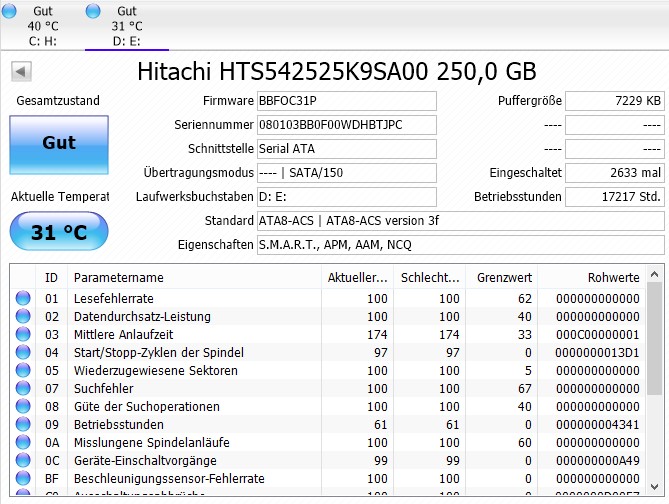The height and width of the screenshot is (504, 669).
Task: Click the Betriebsstunden 17217 Std. field
Action: [615, 197]
